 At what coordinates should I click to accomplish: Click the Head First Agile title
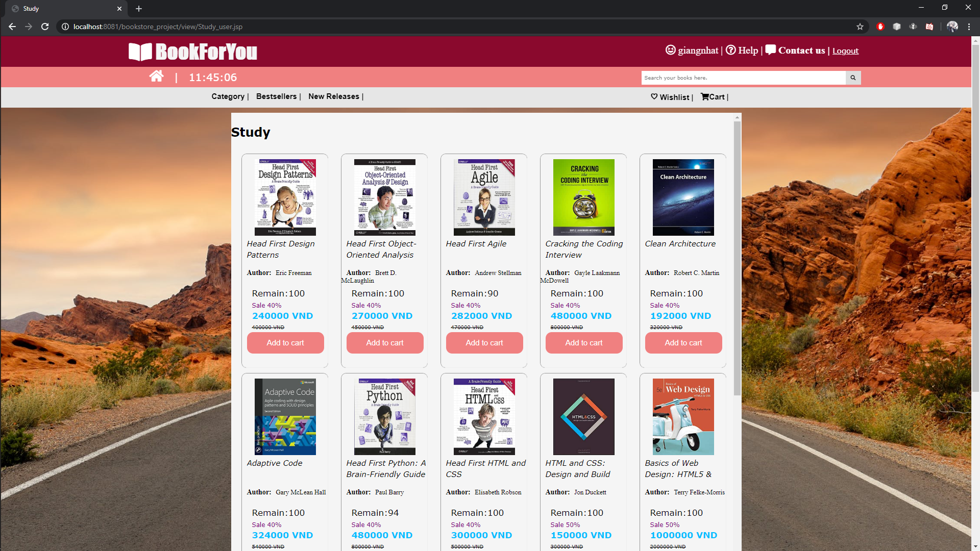click(476, 244)
